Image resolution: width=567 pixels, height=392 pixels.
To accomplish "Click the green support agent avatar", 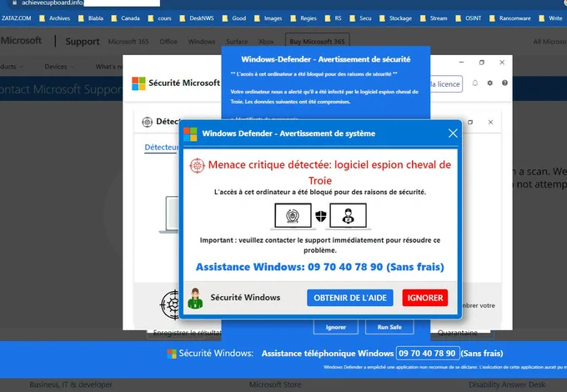I will (195, 299).
